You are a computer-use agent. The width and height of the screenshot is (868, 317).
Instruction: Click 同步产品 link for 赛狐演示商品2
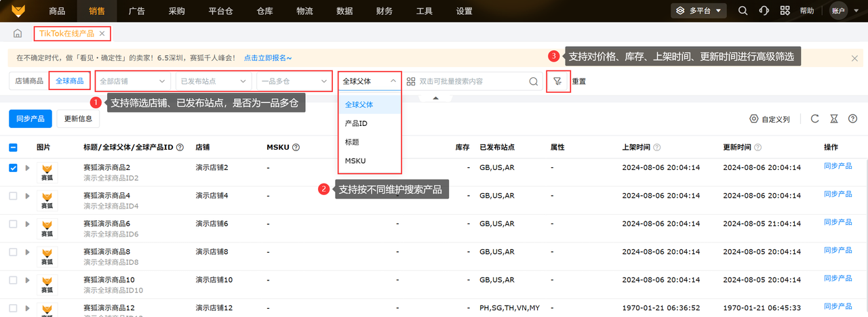(x=838, y=166)
